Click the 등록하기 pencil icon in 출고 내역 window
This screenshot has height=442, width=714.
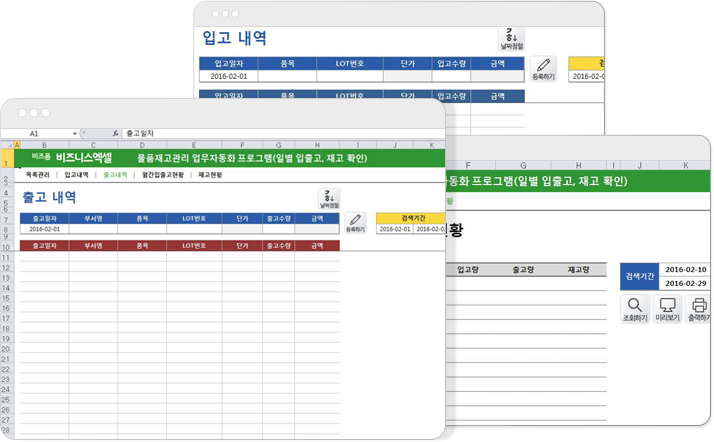tap(355, 223)
